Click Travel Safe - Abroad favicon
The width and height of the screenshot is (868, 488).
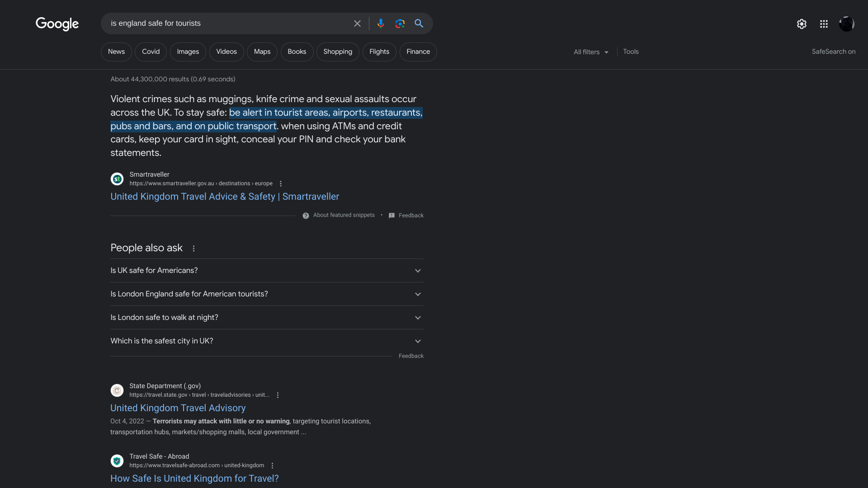[117, 461]
